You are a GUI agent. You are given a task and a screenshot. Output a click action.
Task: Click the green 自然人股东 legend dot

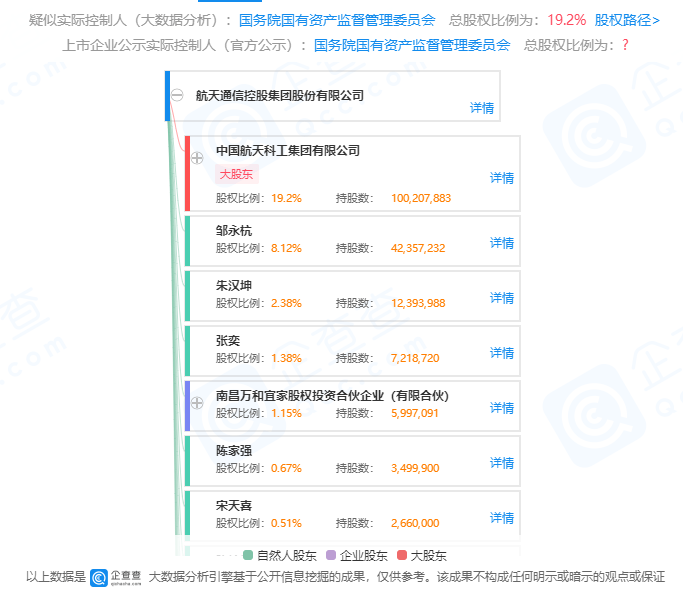pos(248,555)
